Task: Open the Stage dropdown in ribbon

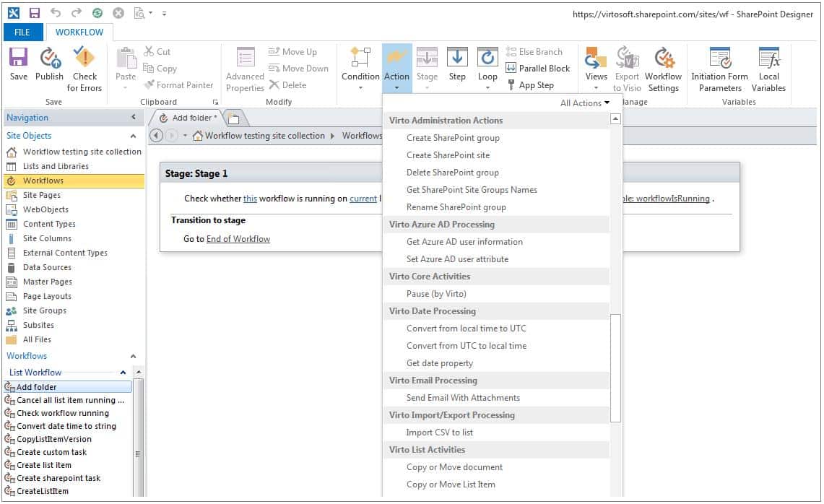Action: [x=427, y=68]
